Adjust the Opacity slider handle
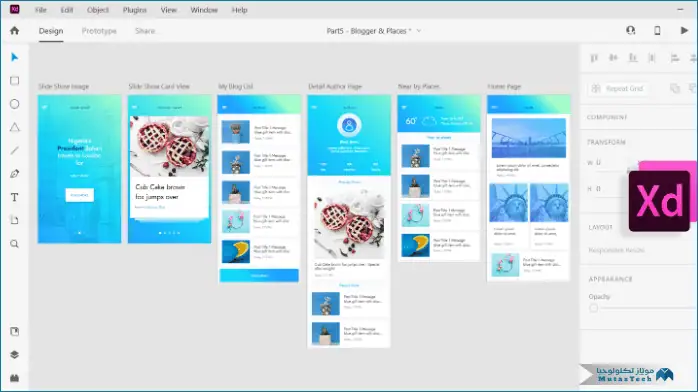Screen dimensions: 698x392 593,308
